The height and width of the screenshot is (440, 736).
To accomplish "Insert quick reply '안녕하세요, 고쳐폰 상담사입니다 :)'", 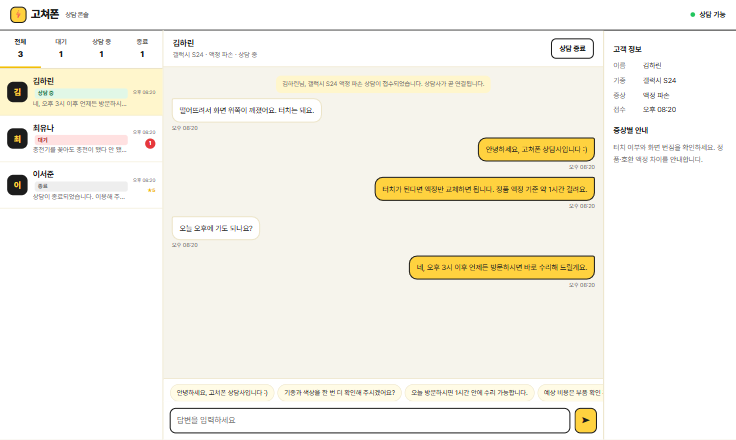I will click(222, 393).
